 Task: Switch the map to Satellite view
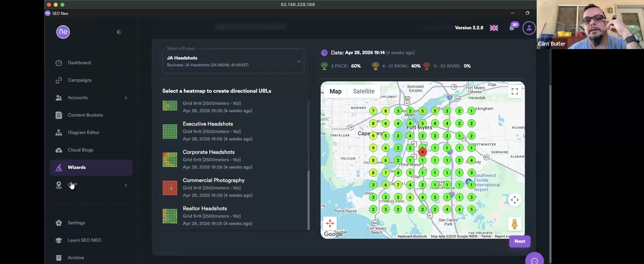[364, 91]
